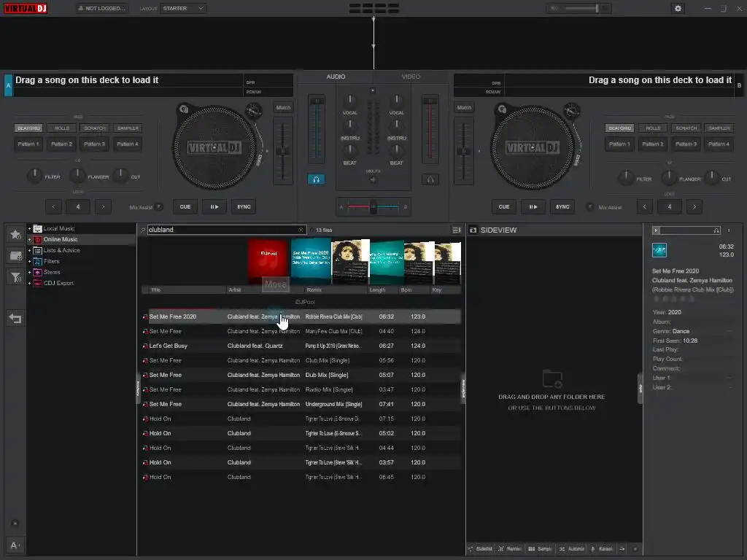Switch to the VIDEO mixer tab
Viewport: 747px width, 560px height.
[411, 77]
